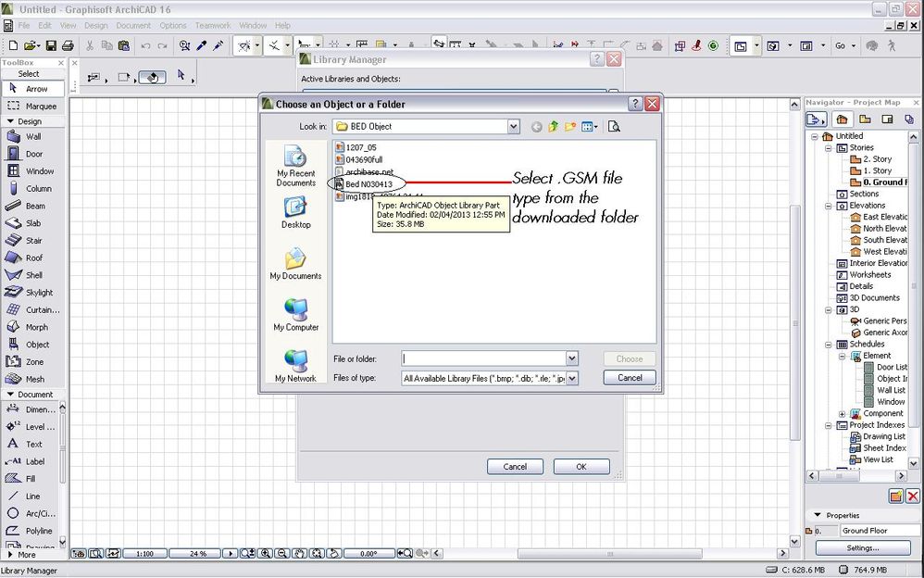Choose the Dimension tool
The image size is (924, 578).
point(30,409)
